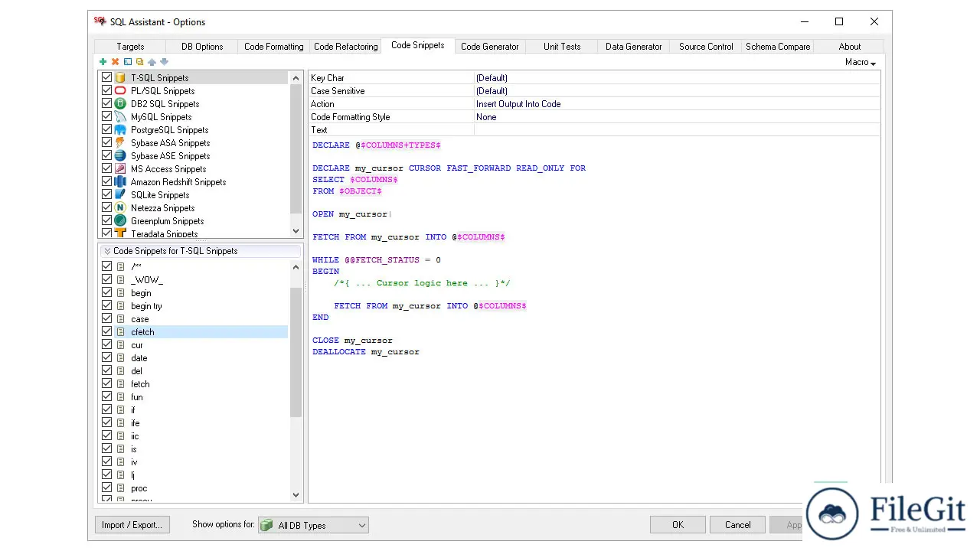The image size is (980, 551).
Task: Click the cfetch snippet document icon
Action: 120,332
